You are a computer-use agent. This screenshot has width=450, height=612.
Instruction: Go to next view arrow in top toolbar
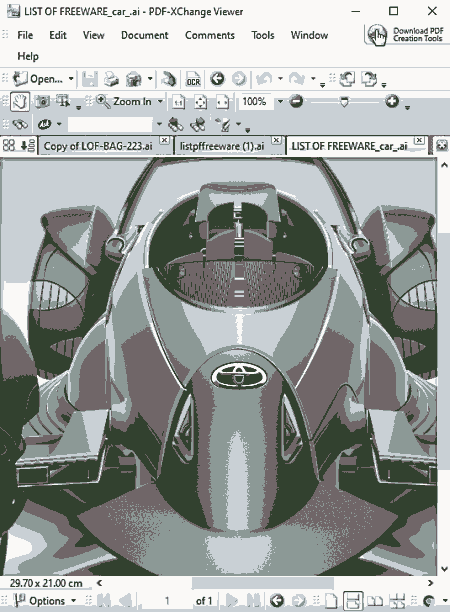pyautogui.click(x=239, y=79)
